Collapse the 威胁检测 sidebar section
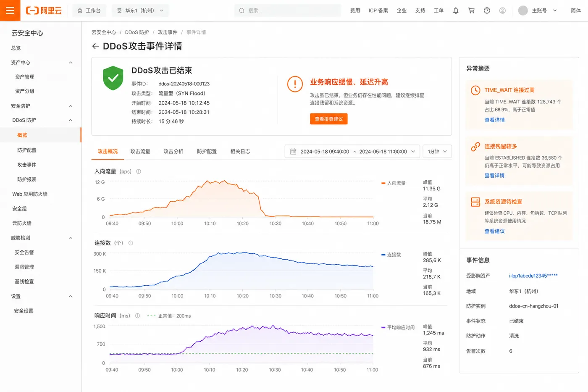This screenshot has width=588, height=392. point(71,238)
